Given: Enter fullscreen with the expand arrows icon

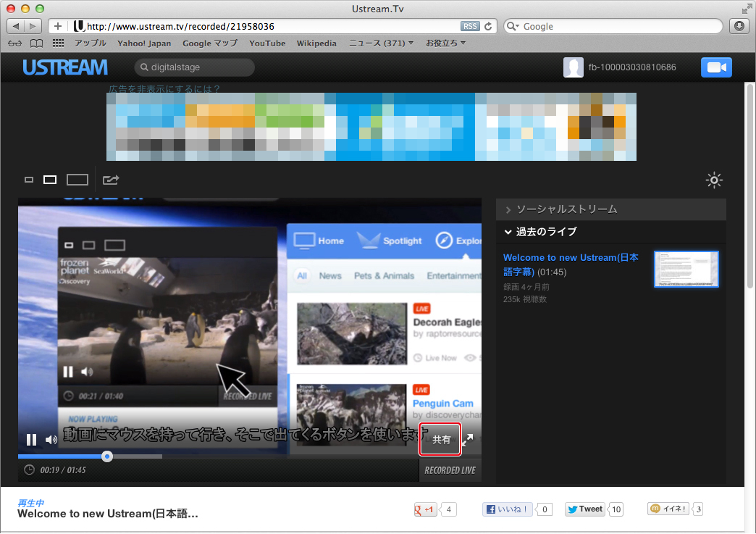Looking at the screenshot, I should click(468, 440).
